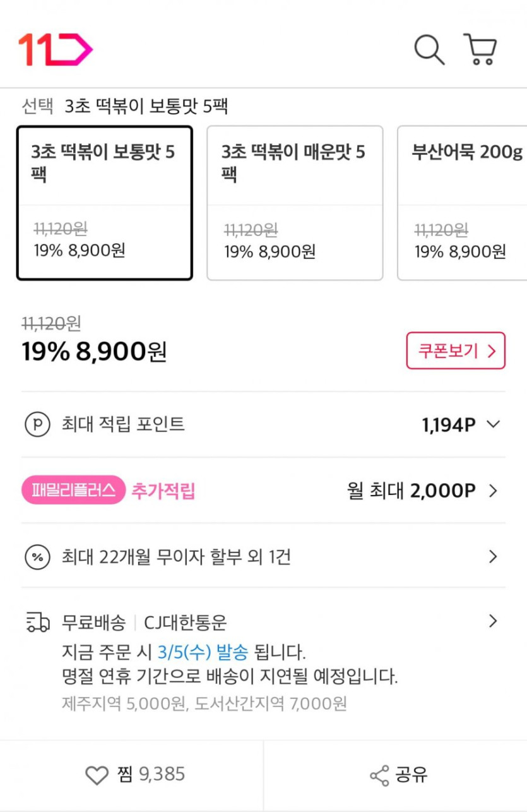Click the heart wishlist icon
527x812 pixels.
(x=97, y=775)
